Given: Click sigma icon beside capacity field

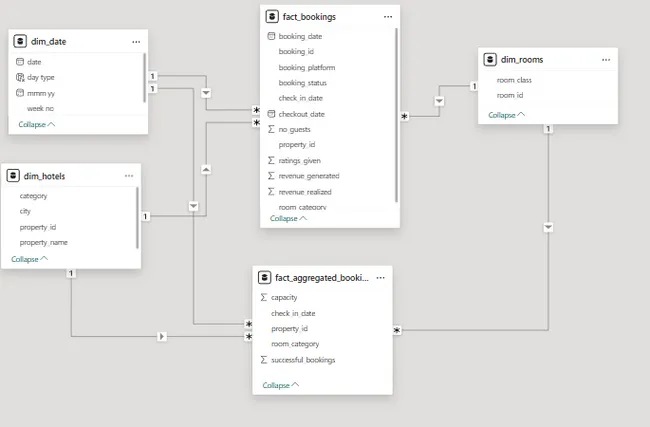Looking at the screenshot, I should (x=263, y=297).
